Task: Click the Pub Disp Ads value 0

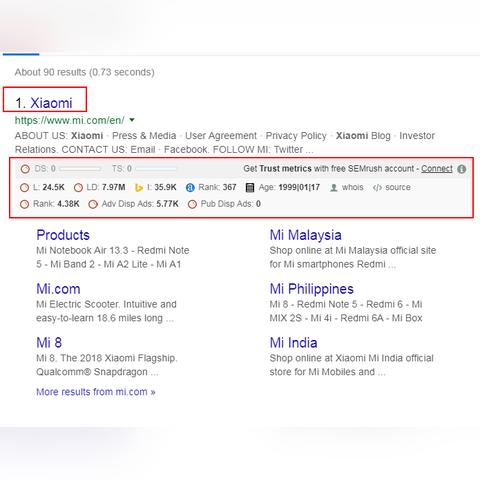Action: click(258, 204)
